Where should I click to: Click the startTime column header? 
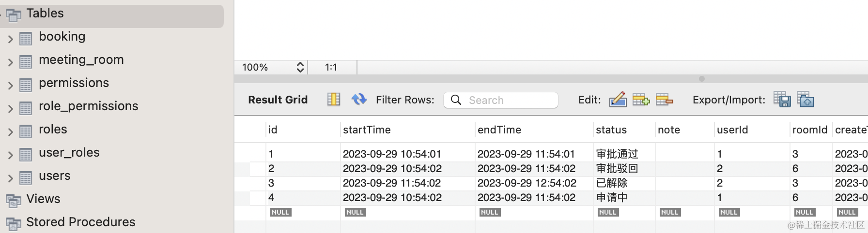pos(367,130)
